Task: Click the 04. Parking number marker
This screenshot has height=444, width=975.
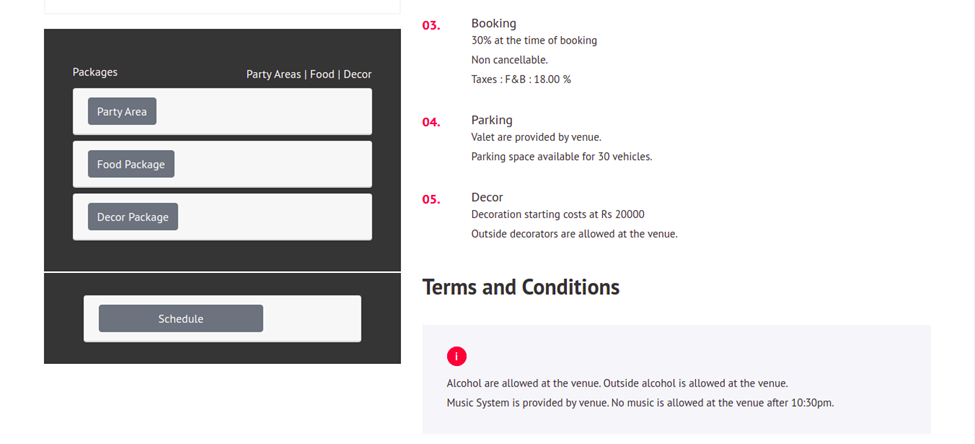Action: (432, 122)
